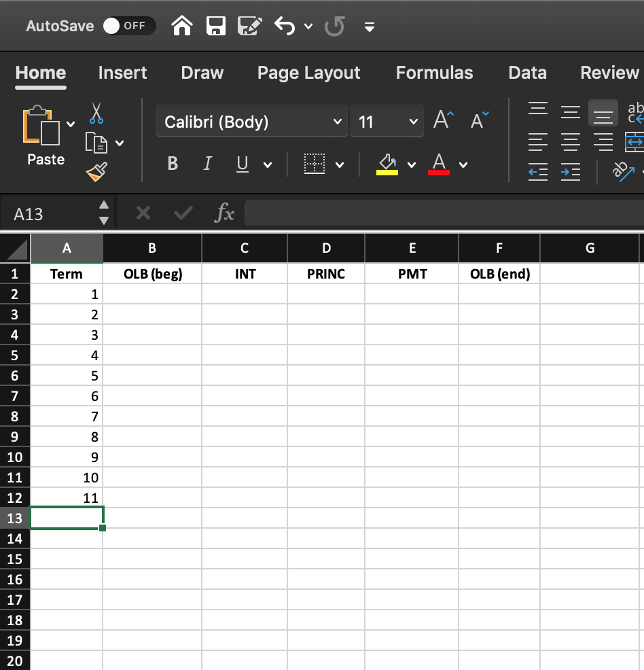Viewport: 644px width, 670px height.
Task: Click the 'OLB (beg)' header cell
Action: pos(152,273)
